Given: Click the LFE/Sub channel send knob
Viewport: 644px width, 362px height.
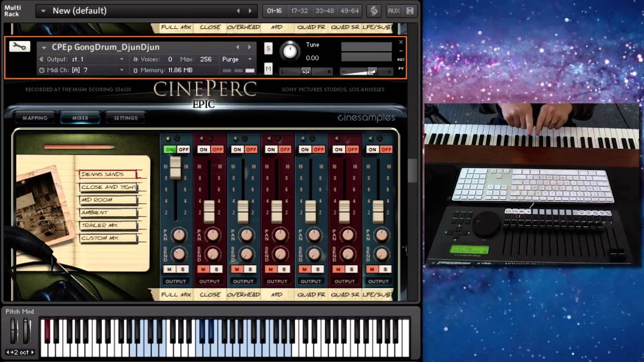Looking at the screenshot, I should pos(381,254).
